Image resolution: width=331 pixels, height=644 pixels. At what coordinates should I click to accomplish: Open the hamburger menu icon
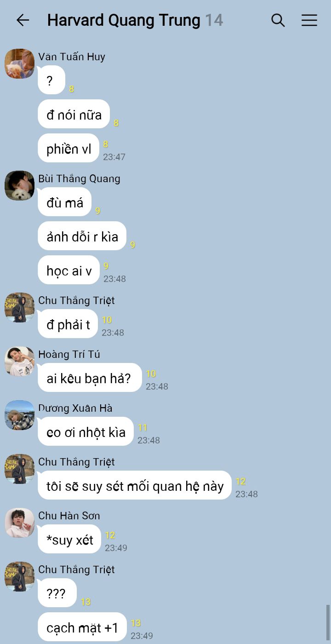[309, 20]
